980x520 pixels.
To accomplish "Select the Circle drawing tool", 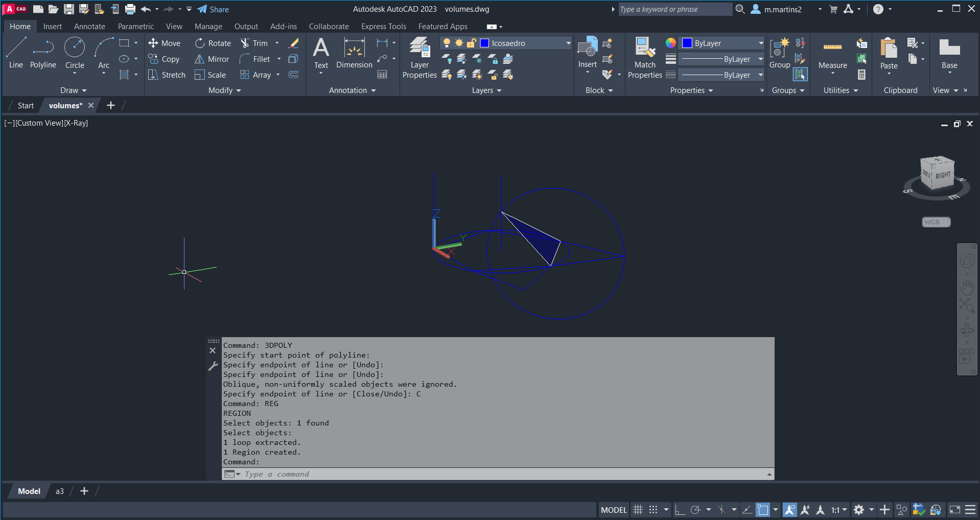I will pyautogui.click(x=75, y=53).
